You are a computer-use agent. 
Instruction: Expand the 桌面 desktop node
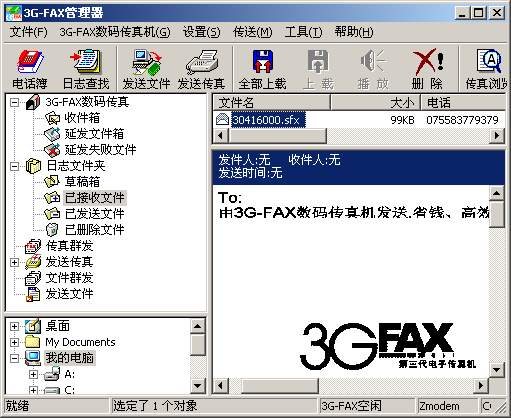(x=14, y=326)
